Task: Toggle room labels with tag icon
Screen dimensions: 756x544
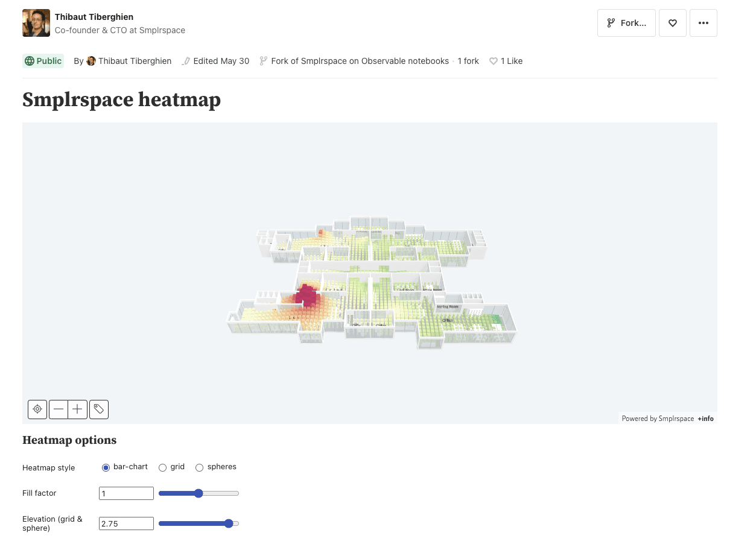Action: (99, 409)
